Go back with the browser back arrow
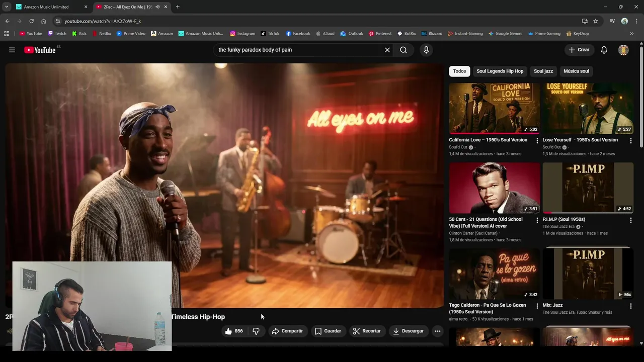 tap(7, 21)
